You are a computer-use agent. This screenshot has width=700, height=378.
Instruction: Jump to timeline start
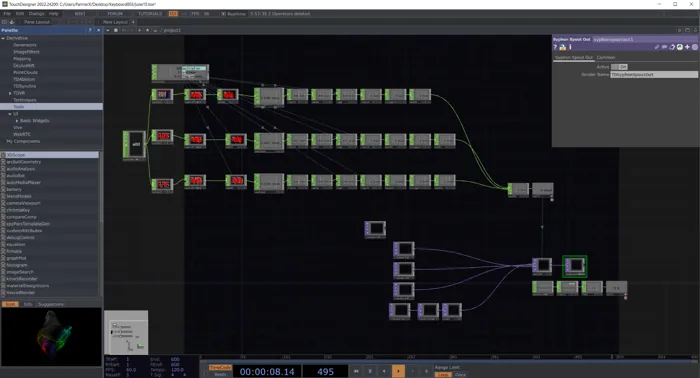(356, 371)
